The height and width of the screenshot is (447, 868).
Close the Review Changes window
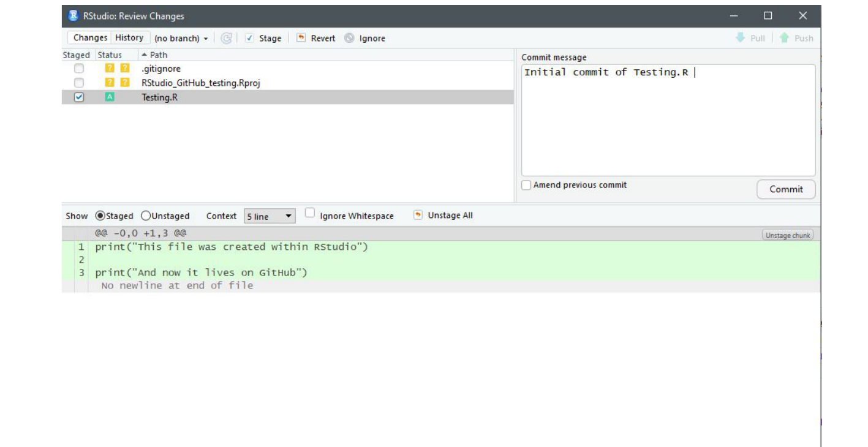point(803,16)
